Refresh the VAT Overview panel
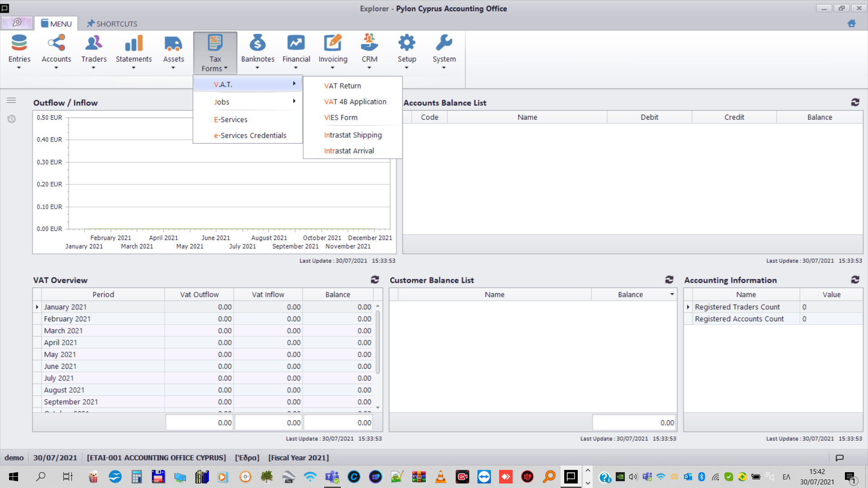This screenshot has height=488, width=868. pyautogui.click(x=375, y=280)
